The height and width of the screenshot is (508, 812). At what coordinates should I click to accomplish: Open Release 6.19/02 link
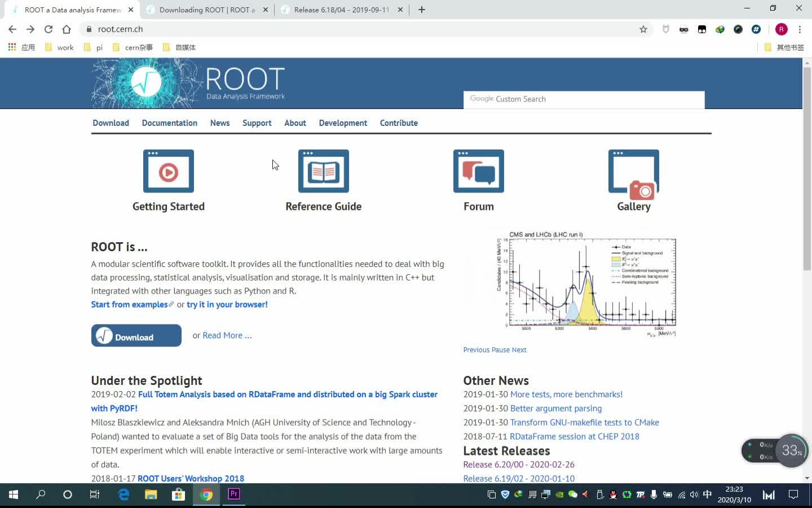pos(519,479)
